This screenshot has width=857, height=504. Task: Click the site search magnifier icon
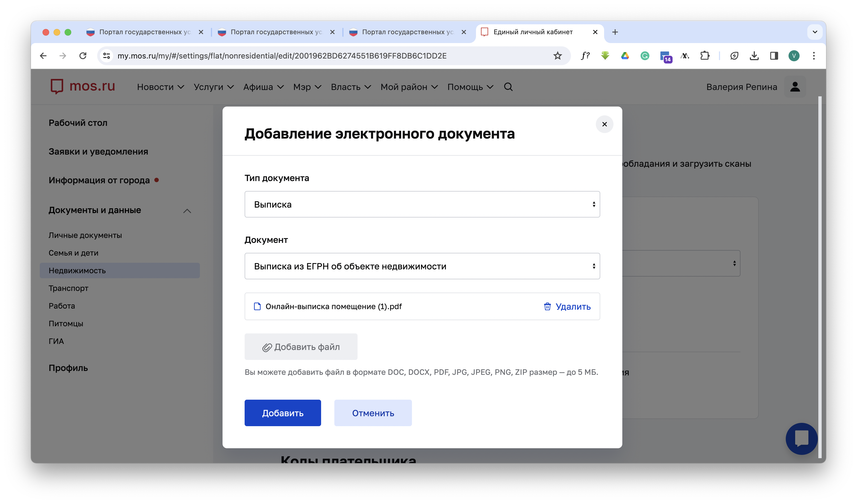pos(508,87)
